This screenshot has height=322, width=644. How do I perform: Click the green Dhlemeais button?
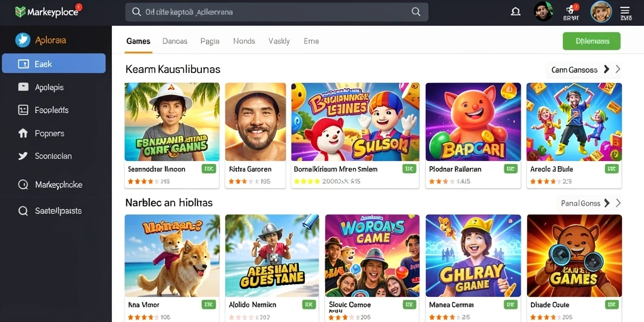591,41
